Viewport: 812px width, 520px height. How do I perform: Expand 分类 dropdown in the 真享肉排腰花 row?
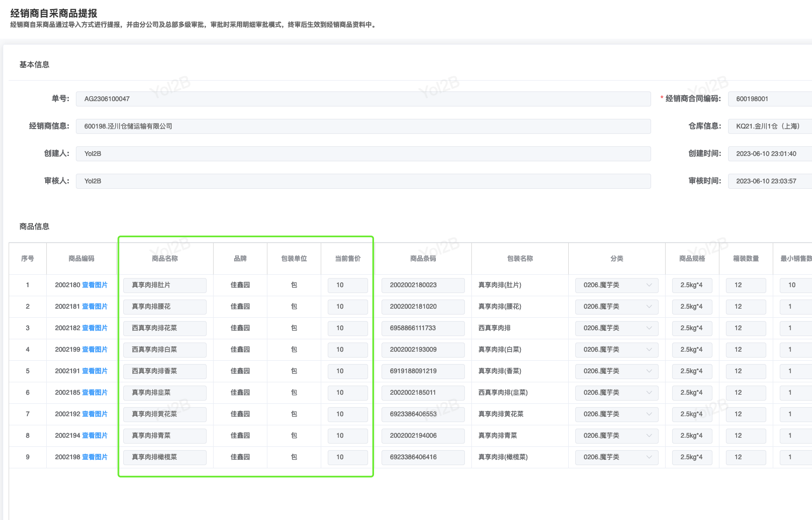tap(617, 307)
